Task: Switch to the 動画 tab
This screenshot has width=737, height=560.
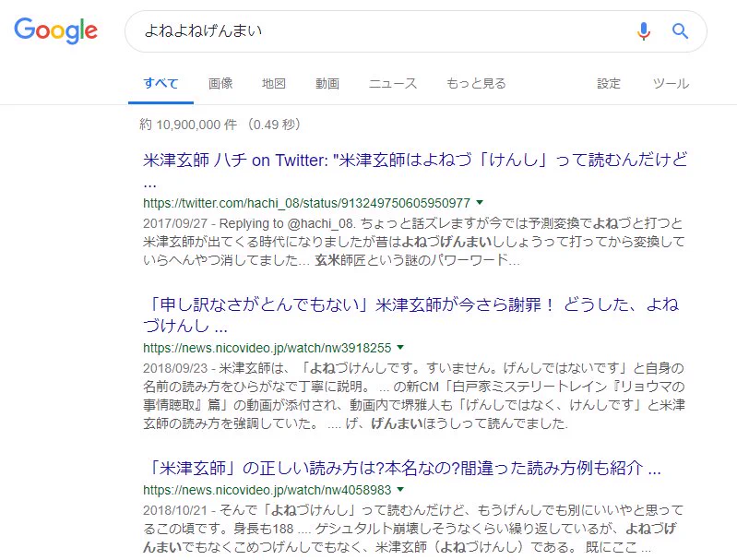Action: pos(327,83)
